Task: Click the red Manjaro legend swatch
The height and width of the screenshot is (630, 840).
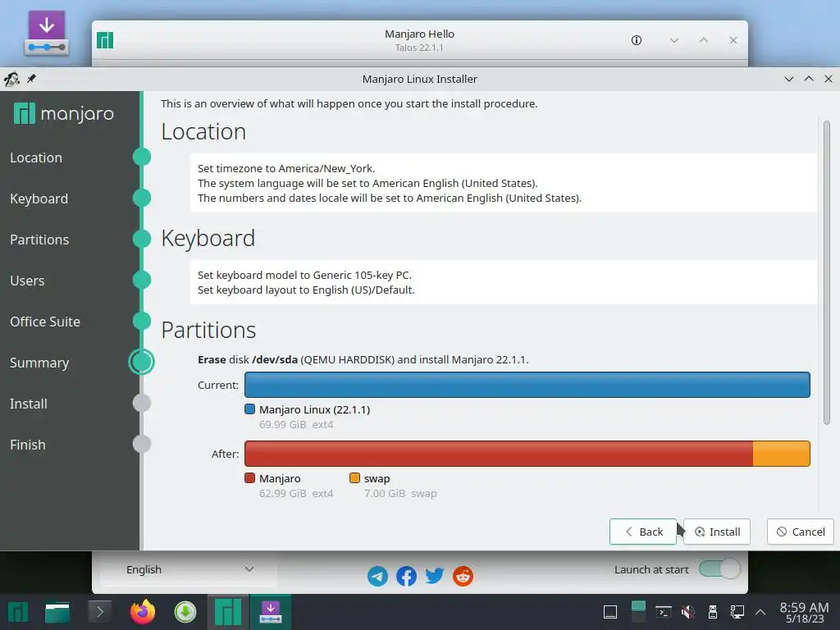Action: click(249, 478)
